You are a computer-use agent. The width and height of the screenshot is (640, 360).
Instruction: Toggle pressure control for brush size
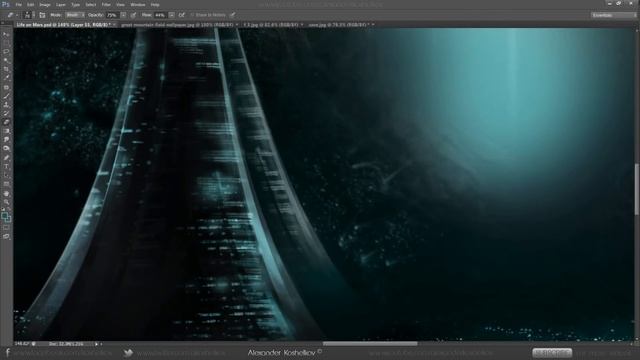(x=232, y=15)
